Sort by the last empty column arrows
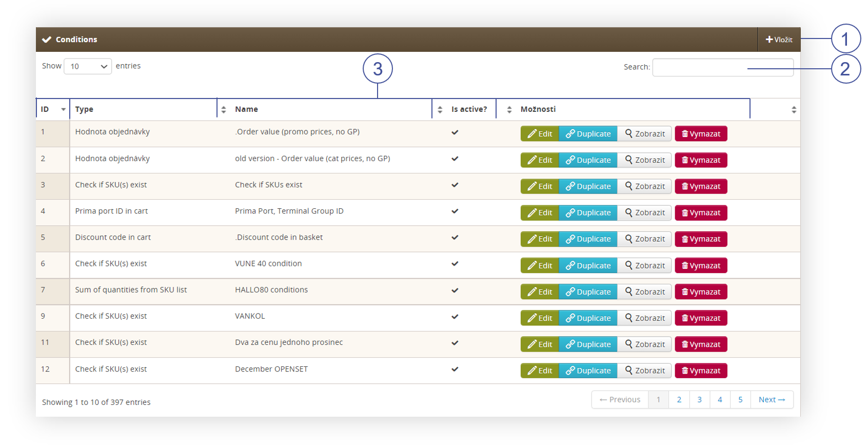868x448 pixels. click(x=794, y=110)
